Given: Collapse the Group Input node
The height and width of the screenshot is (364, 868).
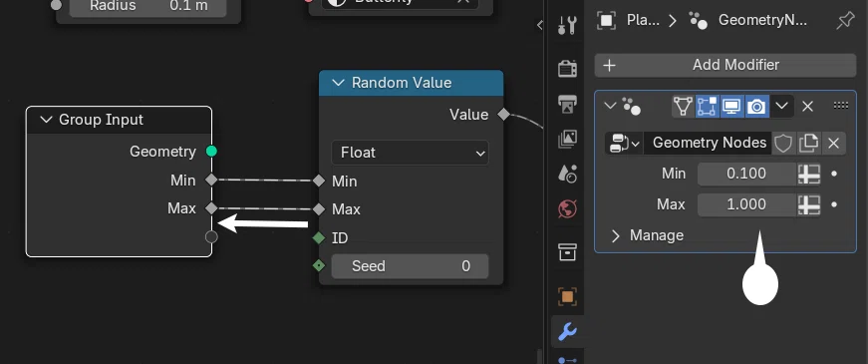Looking at the screenshot, I should point(47,120).
